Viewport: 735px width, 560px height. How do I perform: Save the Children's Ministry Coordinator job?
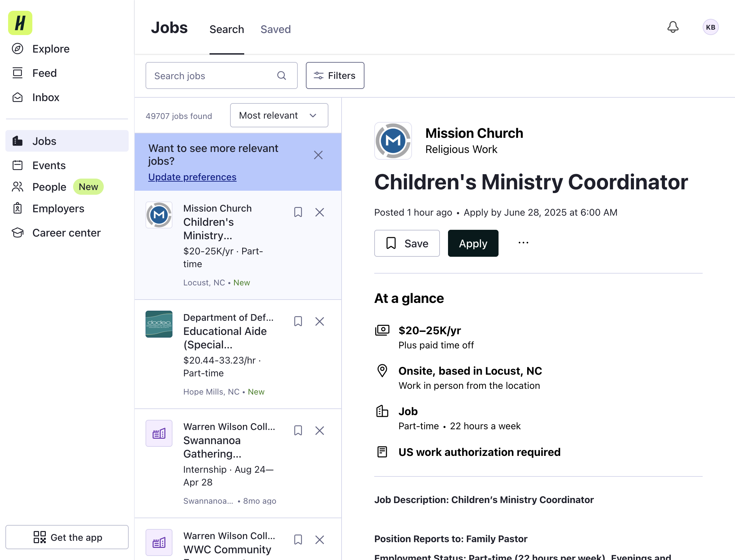coord(407,243)
